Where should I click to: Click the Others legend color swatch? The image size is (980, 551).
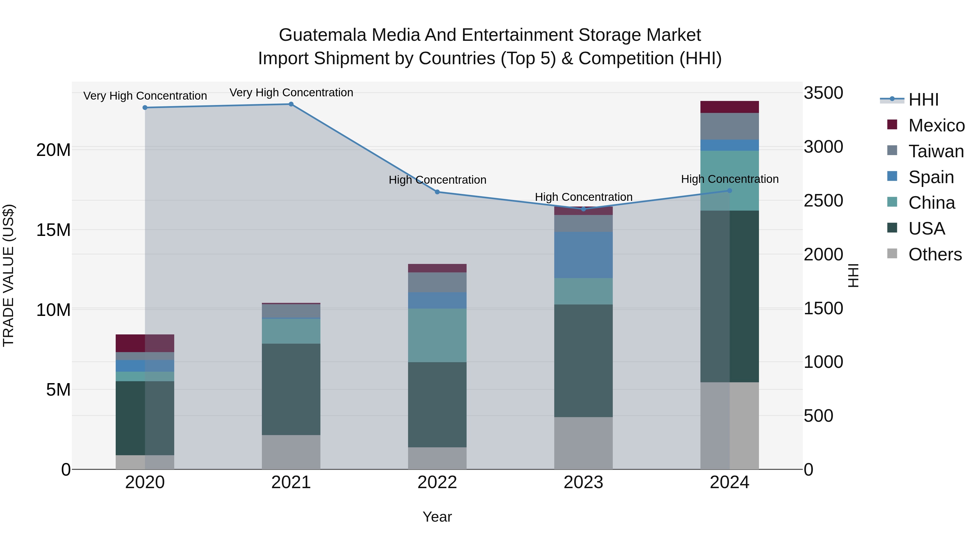892,254
